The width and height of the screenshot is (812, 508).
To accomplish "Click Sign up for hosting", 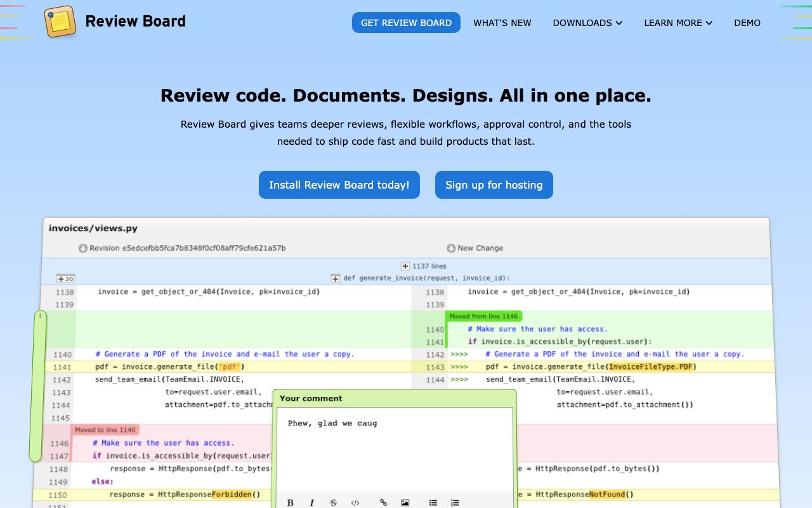I will (x=494, y=185).
